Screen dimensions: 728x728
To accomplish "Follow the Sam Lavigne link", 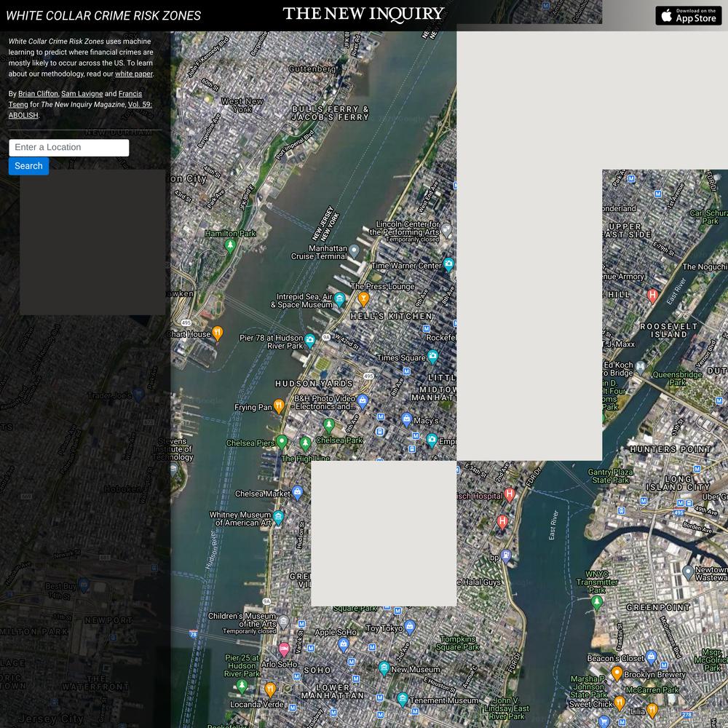I will pos(82,94).
